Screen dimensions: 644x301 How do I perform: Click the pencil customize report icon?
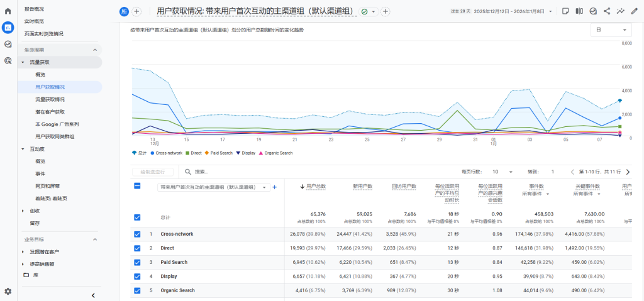pos(634,11)
